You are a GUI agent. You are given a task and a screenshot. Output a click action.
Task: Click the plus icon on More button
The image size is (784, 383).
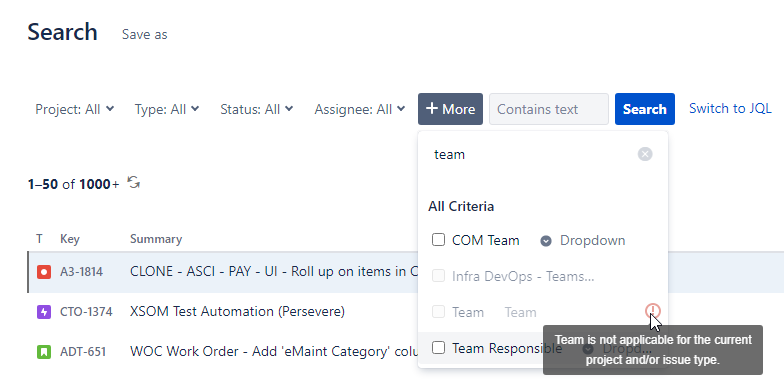tap(432, 108)
